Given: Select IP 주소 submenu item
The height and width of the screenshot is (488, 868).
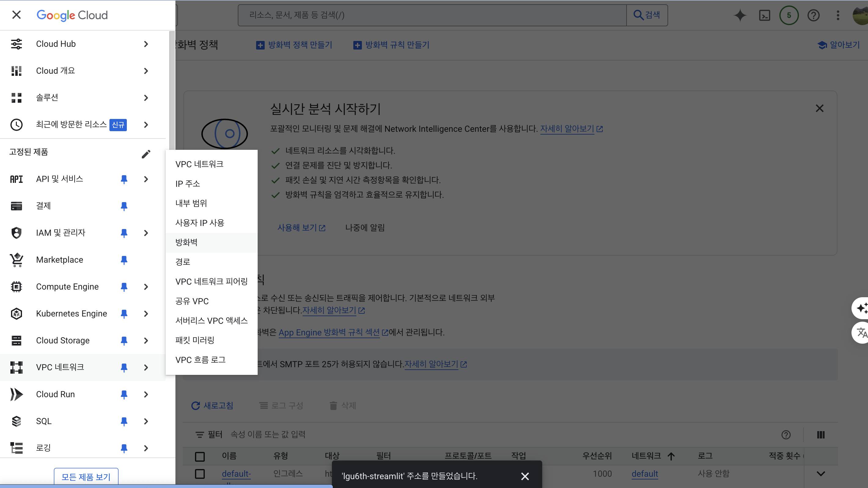Looking at the screenshot, I should [x=211, y=184].
